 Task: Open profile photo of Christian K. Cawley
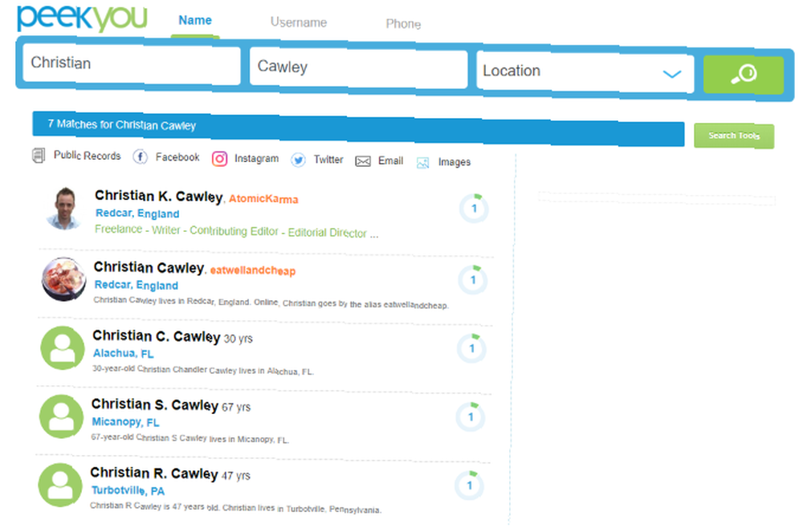[x=65, y=208]
